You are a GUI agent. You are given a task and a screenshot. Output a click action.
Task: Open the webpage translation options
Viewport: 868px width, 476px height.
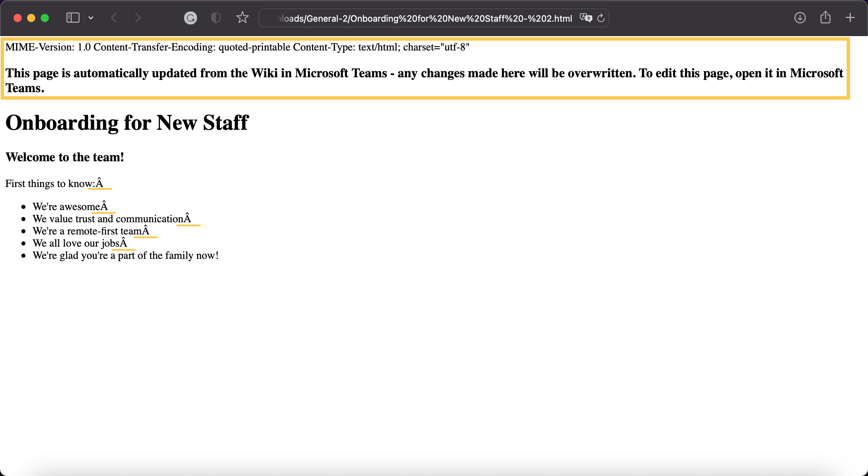[x=586, y=18]
